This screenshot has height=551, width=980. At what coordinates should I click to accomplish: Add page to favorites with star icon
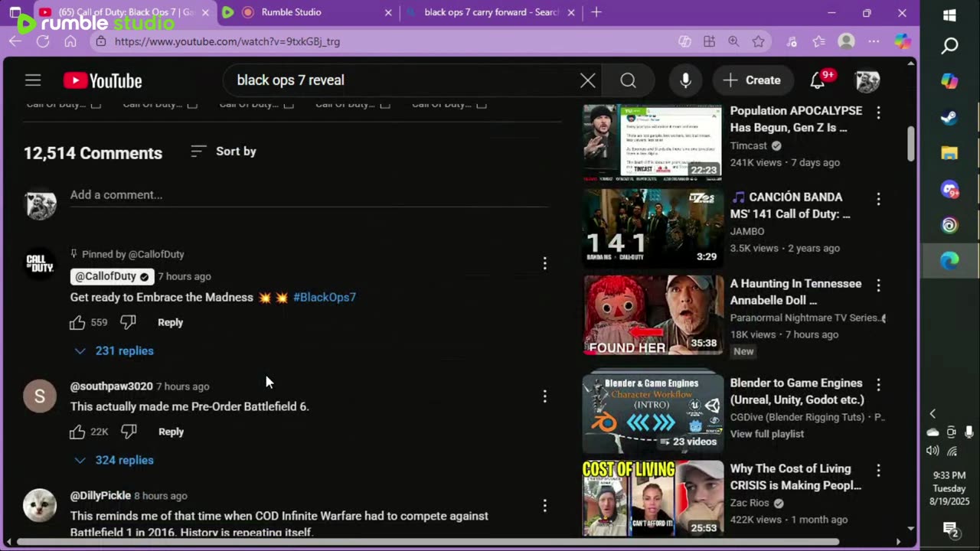pos(758,41)
